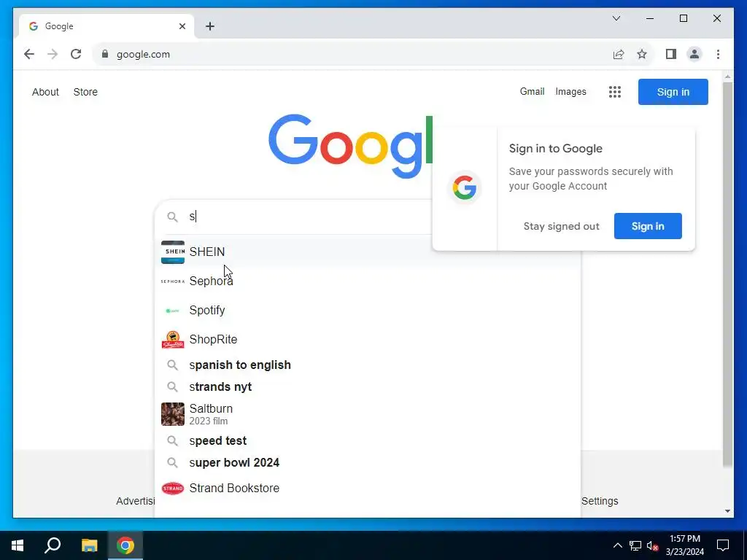Open the Chrome three-dot menu
The image size is (747, 560).
718,54
